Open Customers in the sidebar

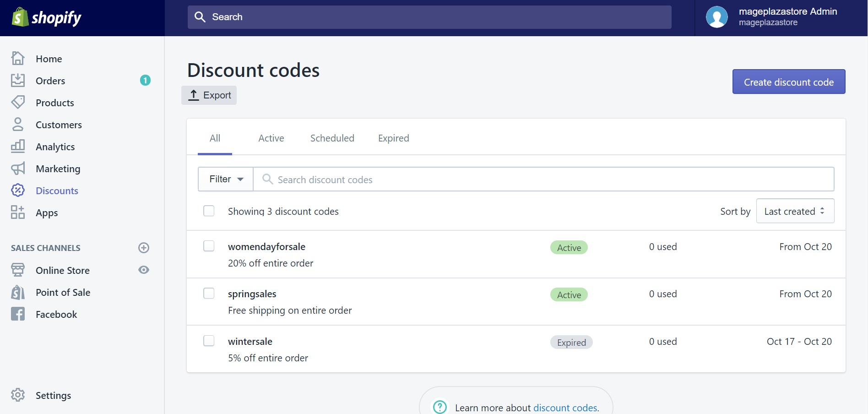[x=59, y=125]
